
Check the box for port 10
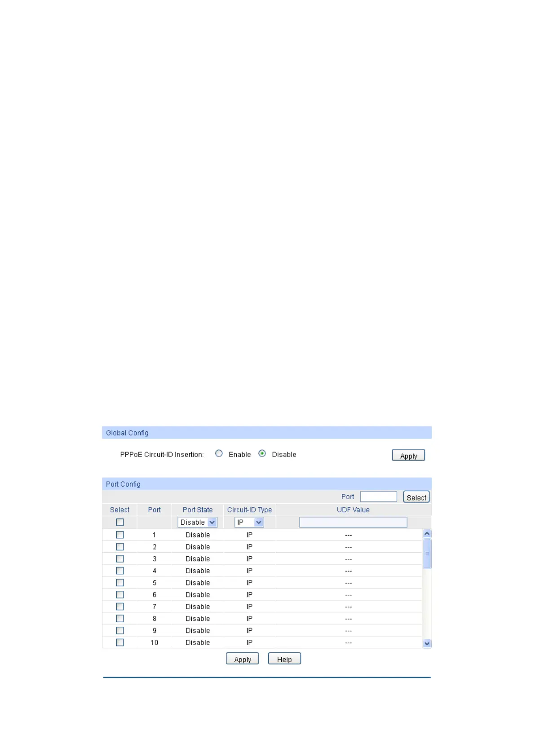point(120,643)
